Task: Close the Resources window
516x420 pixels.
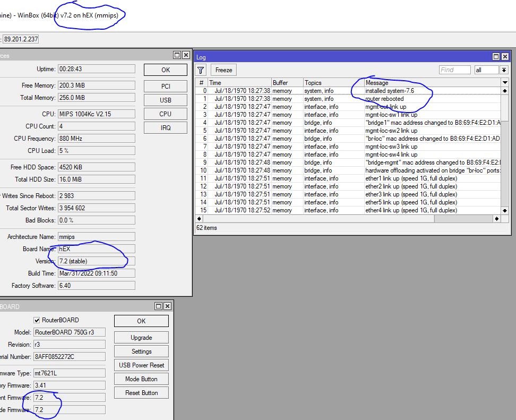Action: coord(186,55)
